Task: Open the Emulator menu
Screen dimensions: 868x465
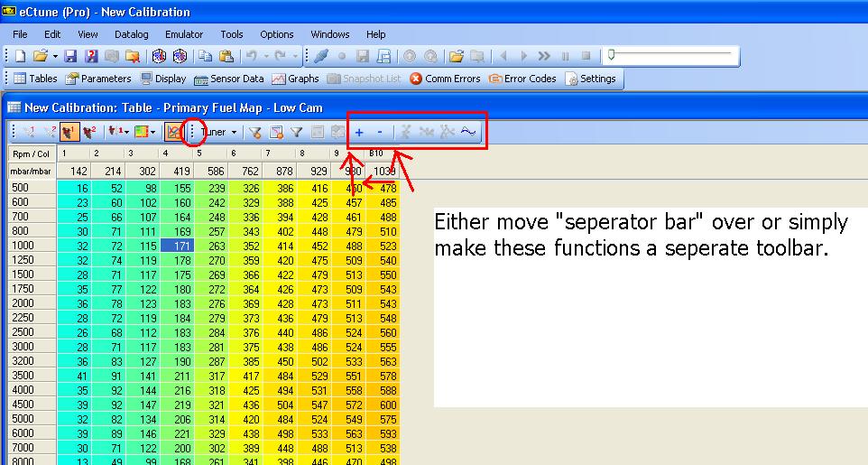Action: tap(184, 34)
